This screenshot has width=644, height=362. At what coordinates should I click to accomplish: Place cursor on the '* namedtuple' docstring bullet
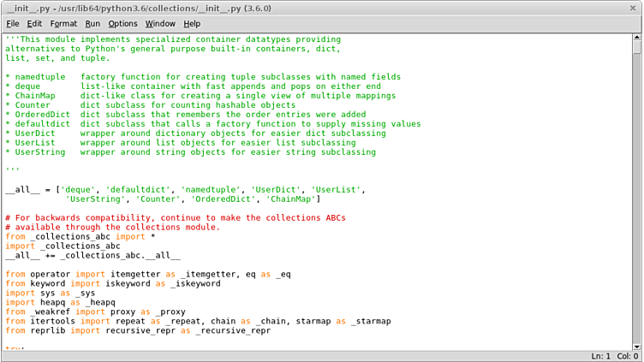pyautogui.click(x=34, y=77)
